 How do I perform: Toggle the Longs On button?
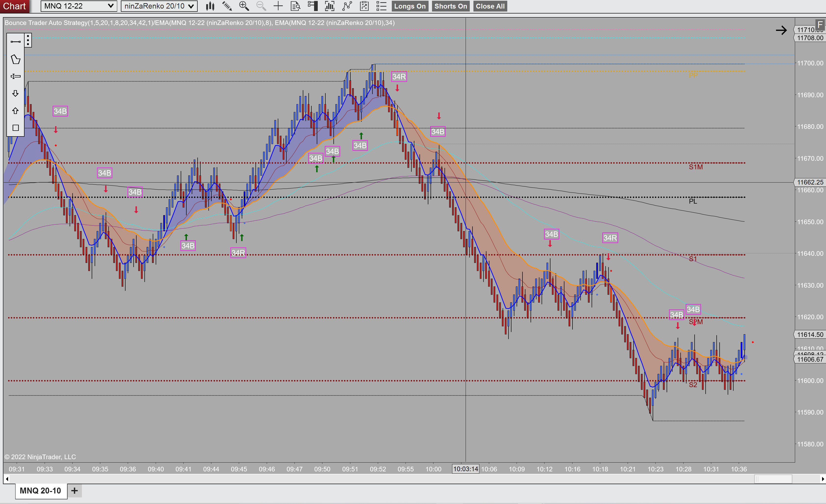(x=410, y=6)
